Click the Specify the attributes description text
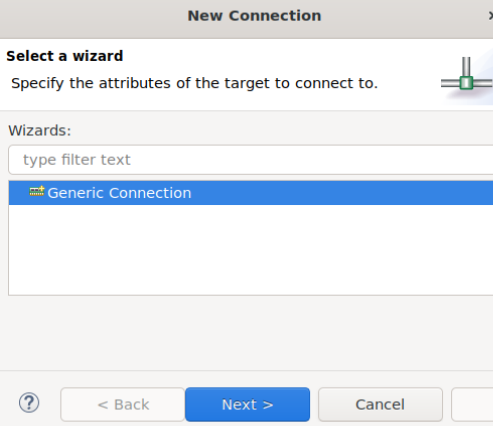The image size is (493, 426). point(194,83)
